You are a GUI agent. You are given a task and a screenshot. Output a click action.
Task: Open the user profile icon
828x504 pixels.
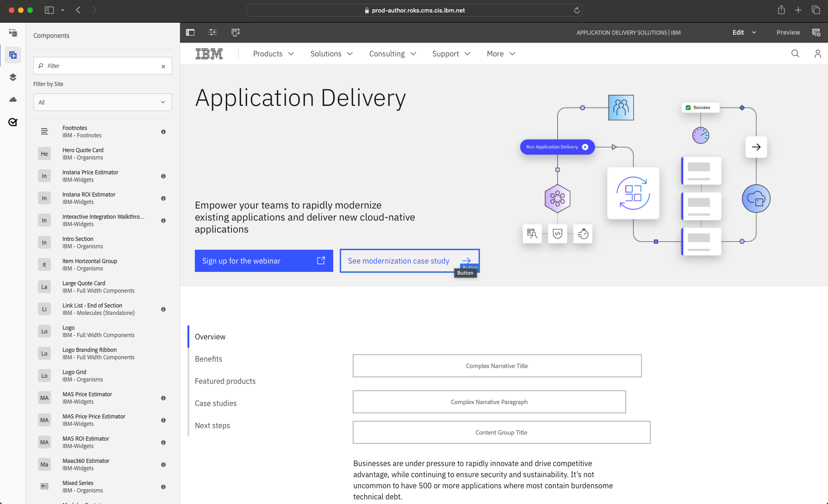pos(818,54)
